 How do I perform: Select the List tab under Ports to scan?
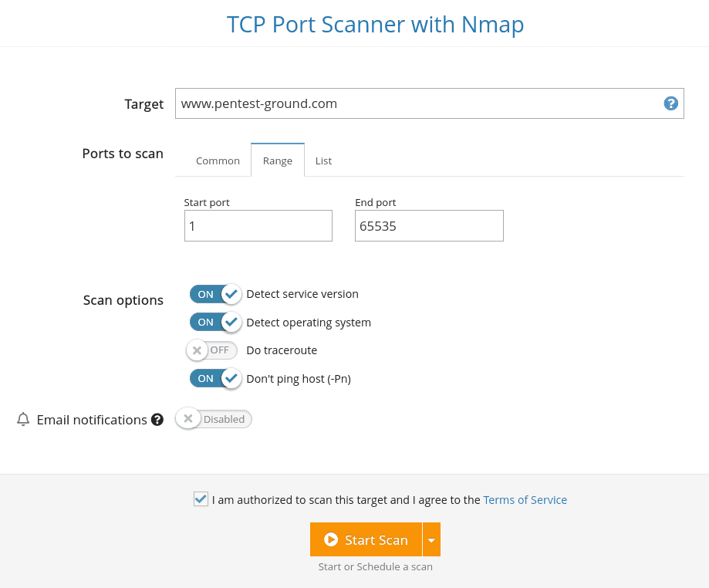323,161
